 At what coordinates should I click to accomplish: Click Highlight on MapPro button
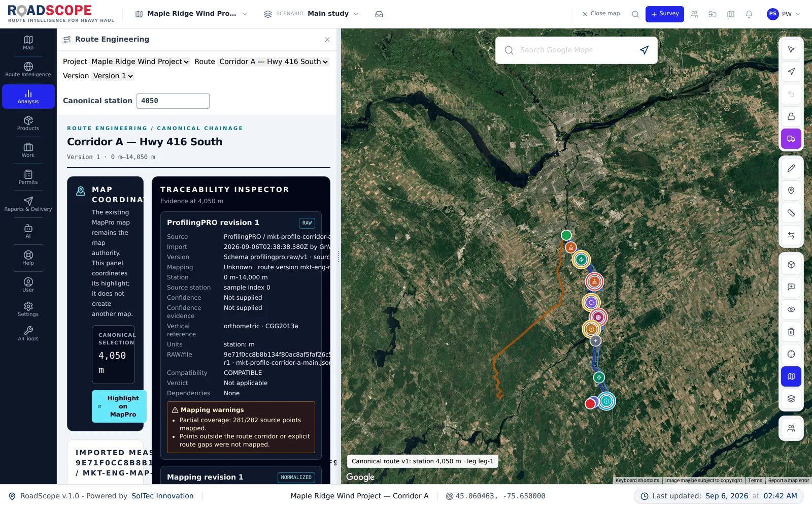[119, 406]
